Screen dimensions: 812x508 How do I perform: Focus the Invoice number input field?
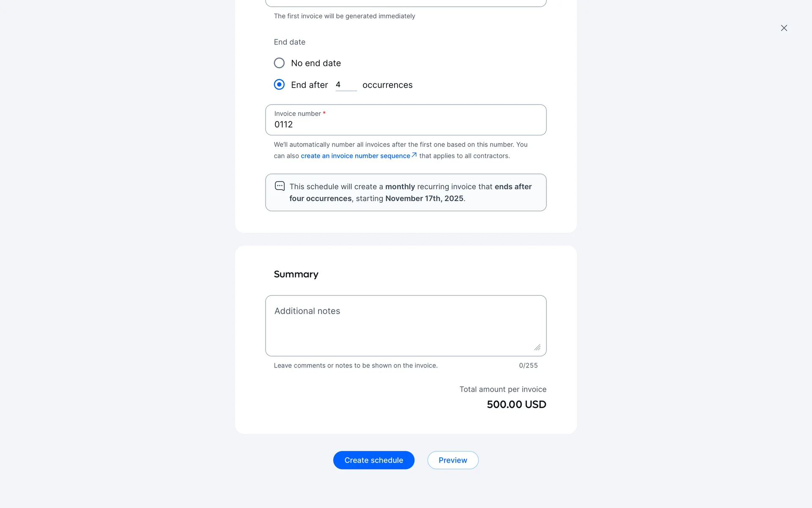point(406,124)
